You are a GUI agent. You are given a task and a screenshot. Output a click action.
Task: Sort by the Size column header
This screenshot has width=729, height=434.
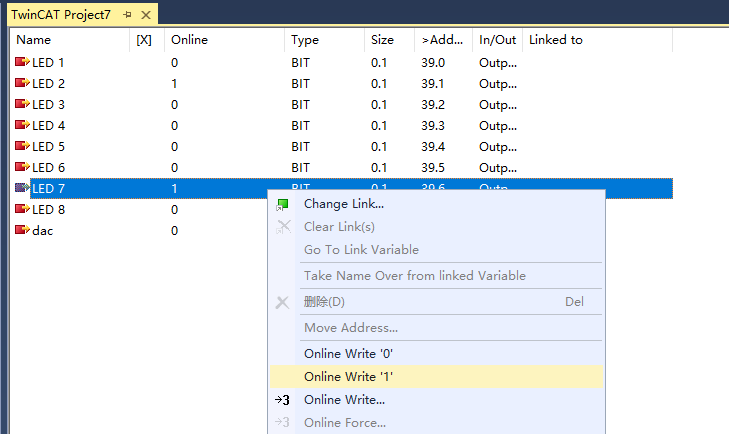[382, 40]
